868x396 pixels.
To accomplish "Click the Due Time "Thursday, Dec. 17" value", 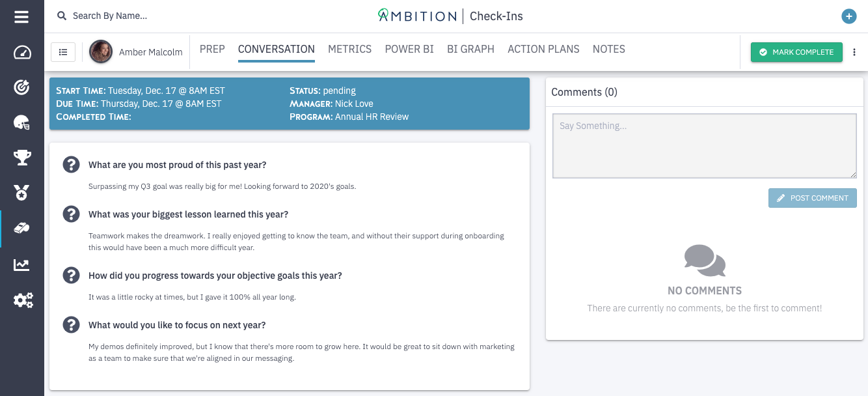I will 161,104.
